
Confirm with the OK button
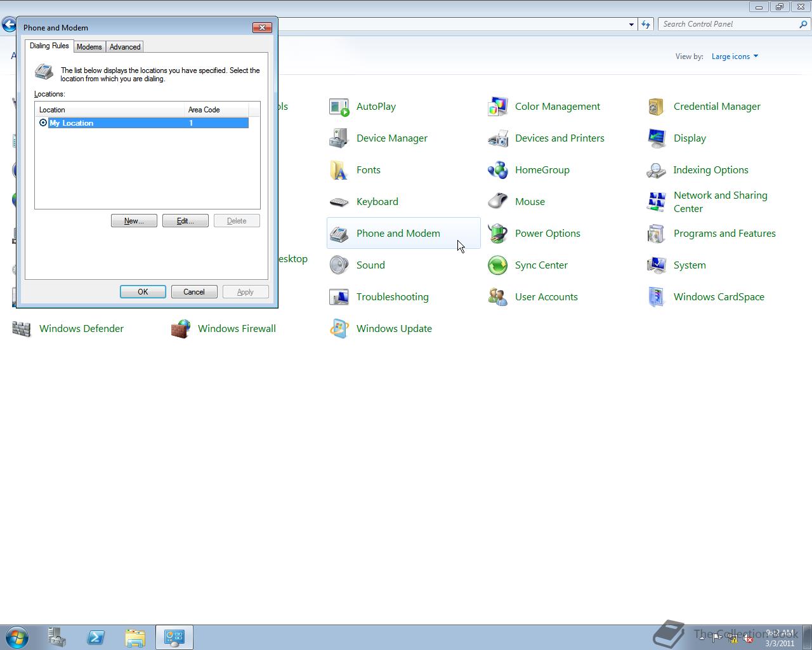point(143,292)
